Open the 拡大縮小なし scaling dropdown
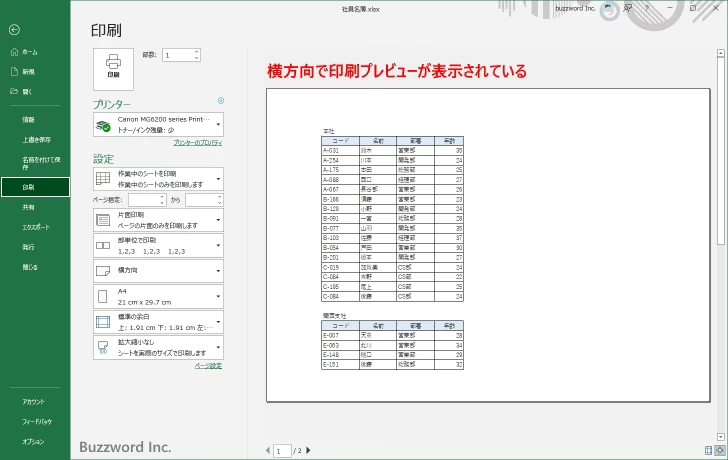 point(158,348)
